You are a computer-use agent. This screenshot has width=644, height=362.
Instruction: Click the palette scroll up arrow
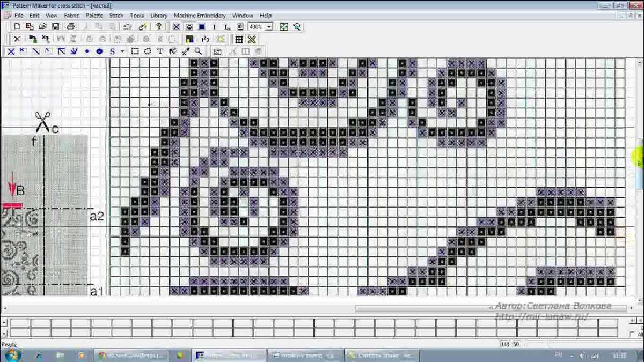5,322
